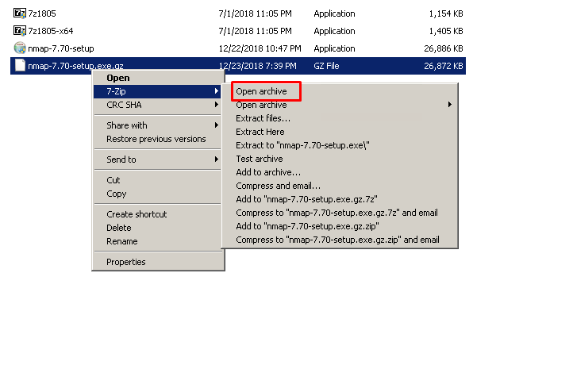Click the 7z1805-x64 date 7/1/2018 11:05 PM
This screenshot has width=573, height=392.
click(255, 31)
